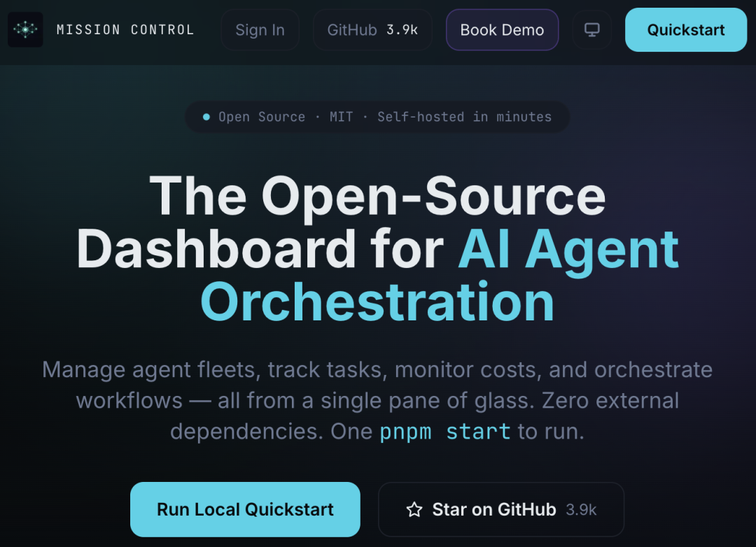Click The Open-Source heading line
This screenshot has height=547, width=756.
point(377,197)
